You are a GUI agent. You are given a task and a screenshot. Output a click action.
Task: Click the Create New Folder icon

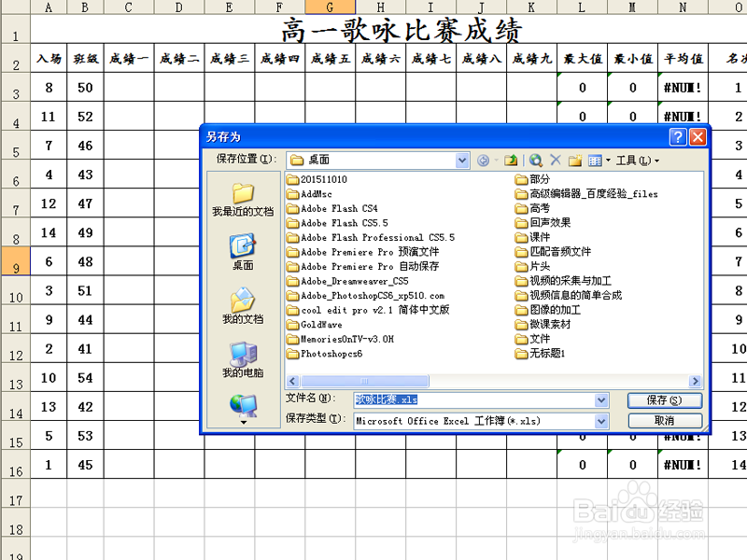577,161
